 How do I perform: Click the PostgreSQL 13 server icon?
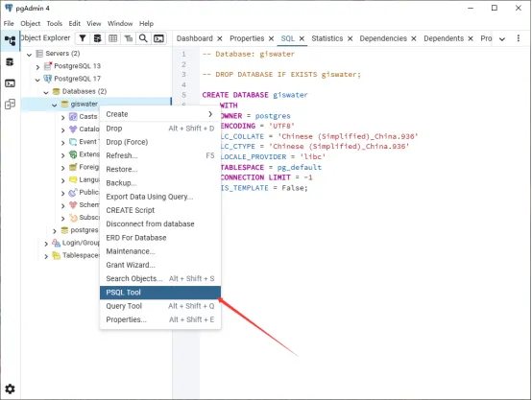click(x=48, y=66)
